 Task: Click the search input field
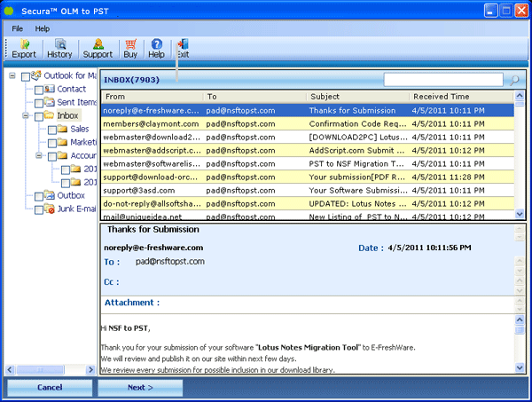pos(443,80)
